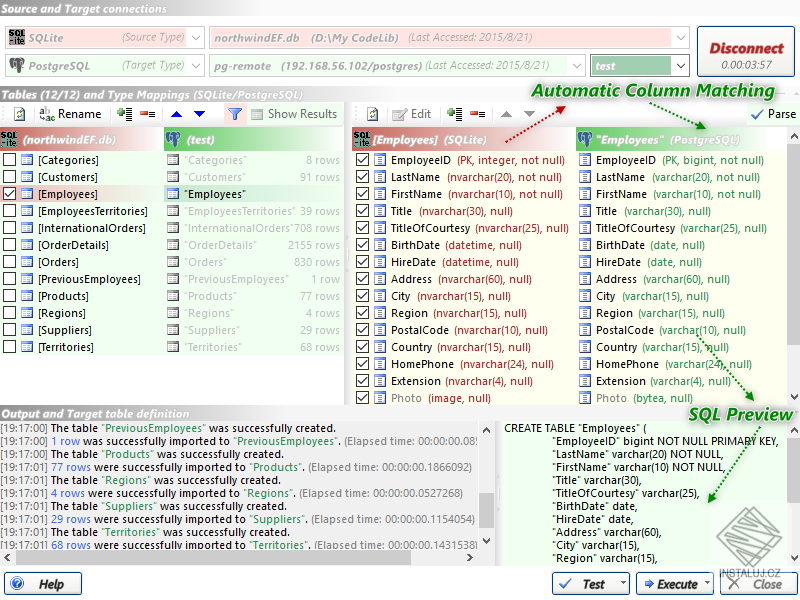
Task: Click the Help question mark icon
Action: pyautogui.click(x=17, y=583)
